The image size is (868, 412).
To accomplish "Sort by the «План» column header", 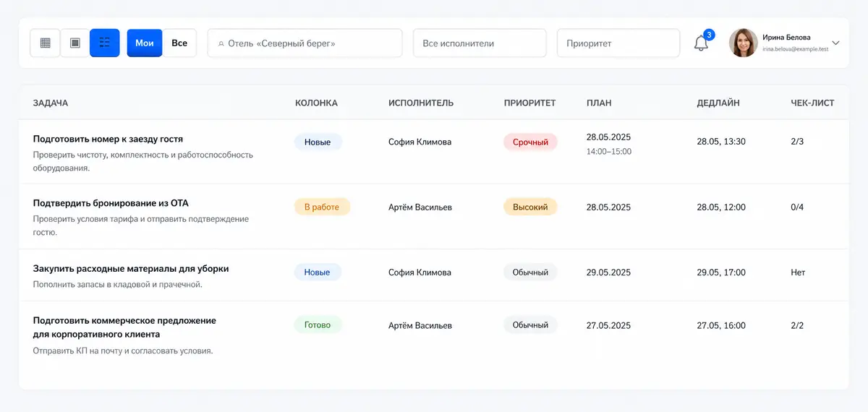I will pos(599,103).
